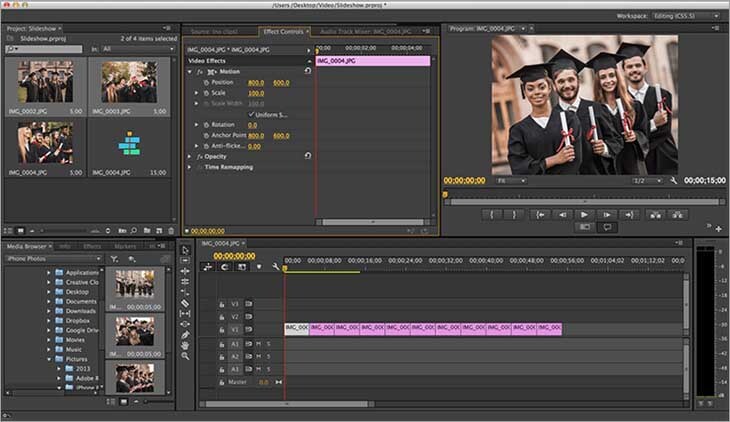Switch to the Source tab
730x422 pixels.
click(x=214, y=32)
